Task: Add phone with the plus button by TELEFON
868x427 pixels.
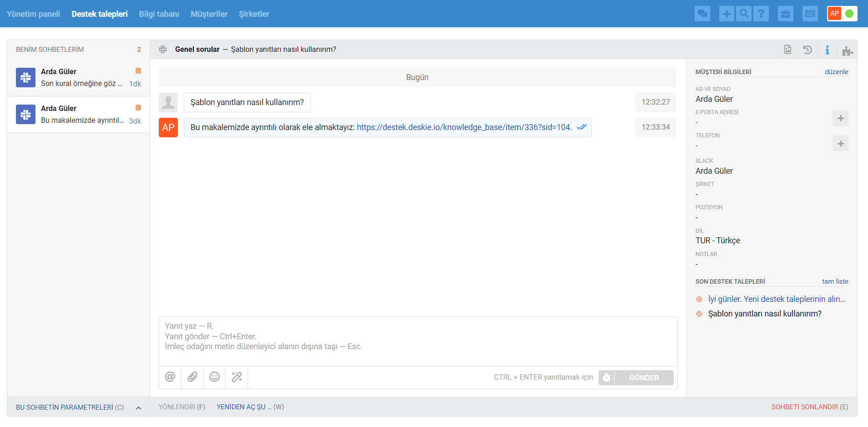Action: point(841,144)
